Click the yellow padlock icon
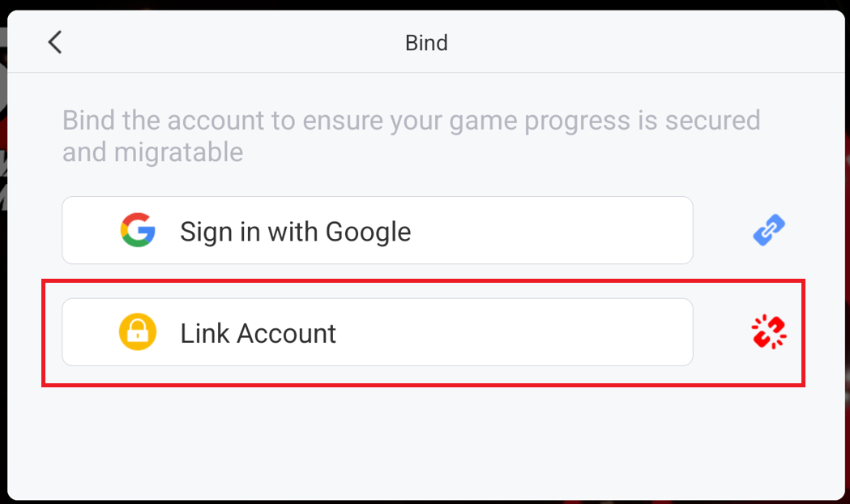850x504 pixels. coord(138,331)
